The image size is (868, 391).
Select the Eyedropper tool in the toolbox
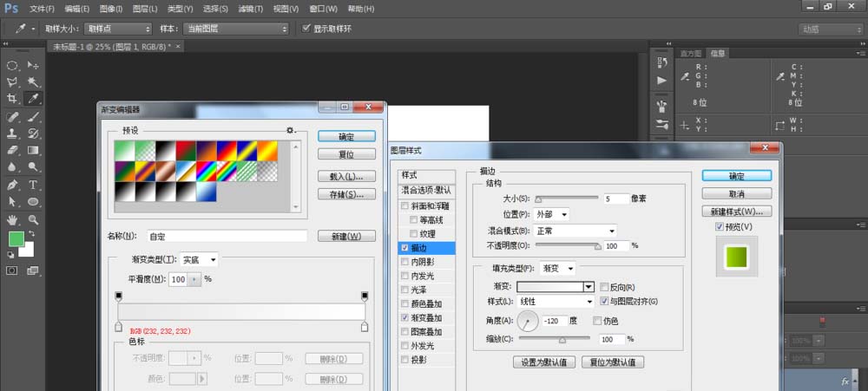click(33, 99)
